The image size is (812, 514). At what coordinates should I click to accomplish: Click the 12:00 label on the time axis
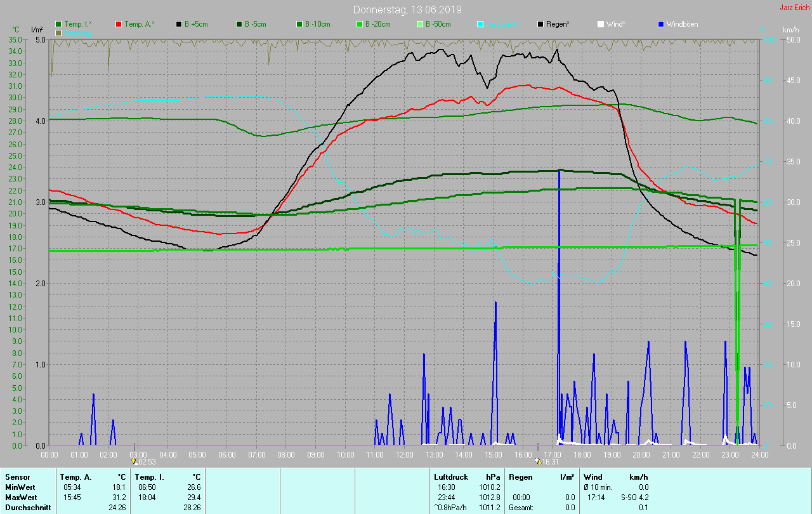click(x=405, y=454)
